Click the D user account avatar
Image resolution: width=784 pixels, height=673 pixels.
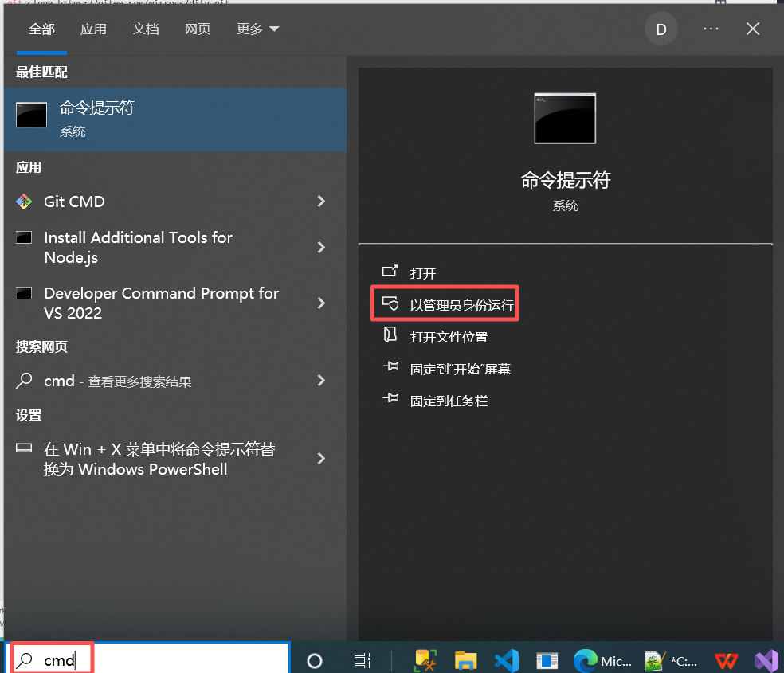pos(661,29)
